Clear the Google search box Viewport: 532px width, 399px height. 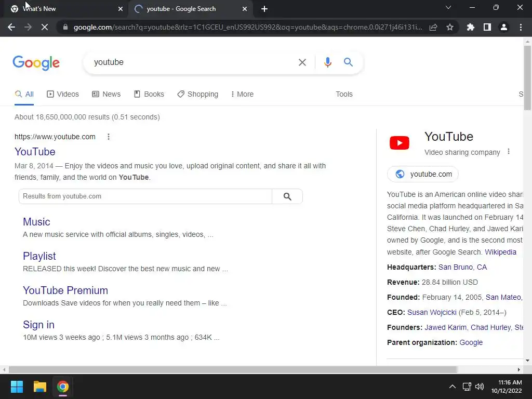pyautogui.click(x=302, y=62)
